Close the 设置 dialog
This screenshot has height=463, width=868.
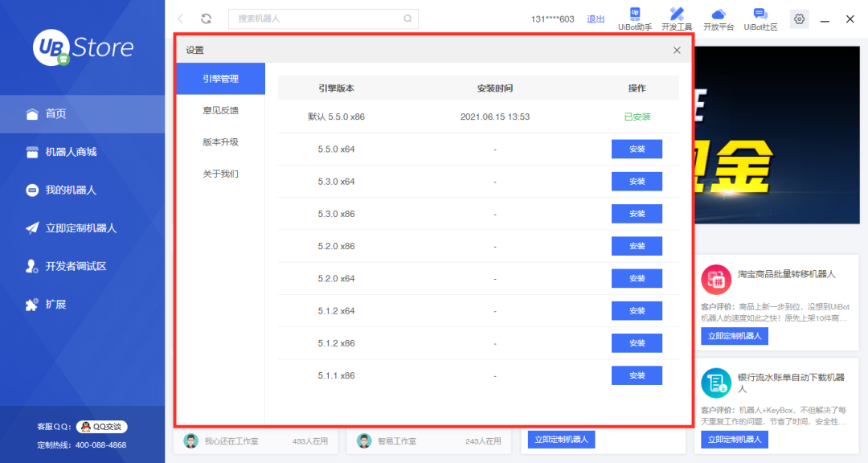677,51
